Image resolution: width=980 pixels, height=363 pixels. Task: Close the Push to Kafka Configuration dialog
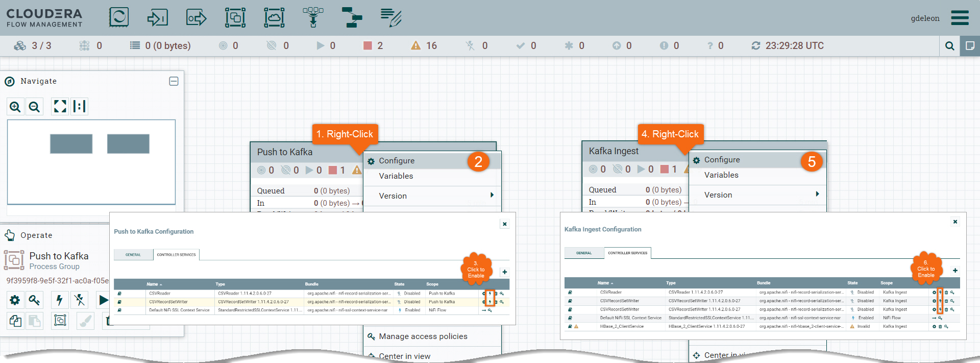tap(504, 224)
